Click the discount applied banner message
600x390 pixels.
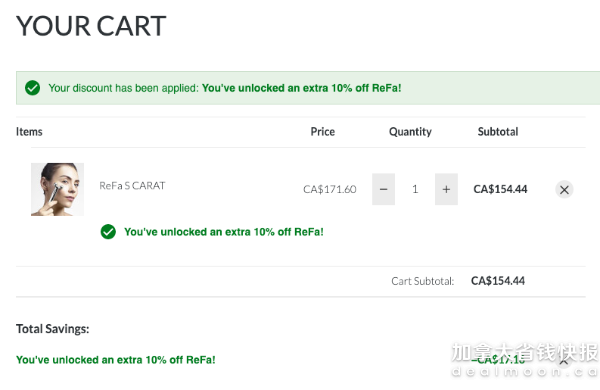click(225, 88)
